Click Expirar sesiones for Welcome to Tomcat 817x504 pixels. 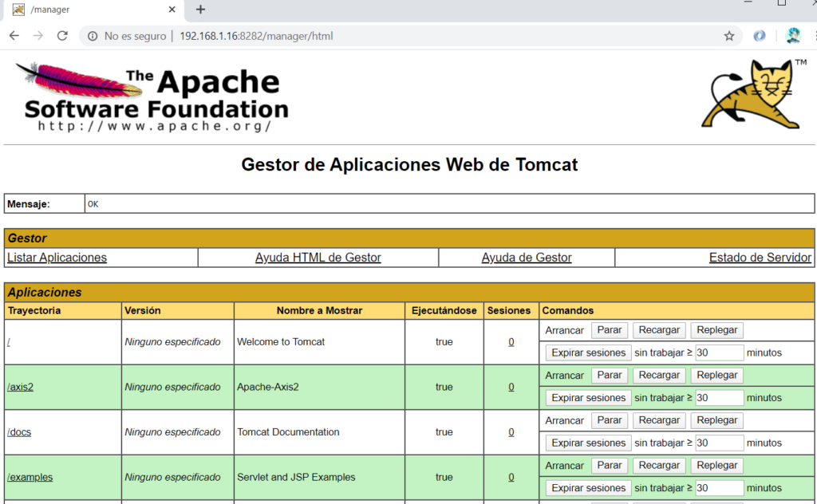588,352
